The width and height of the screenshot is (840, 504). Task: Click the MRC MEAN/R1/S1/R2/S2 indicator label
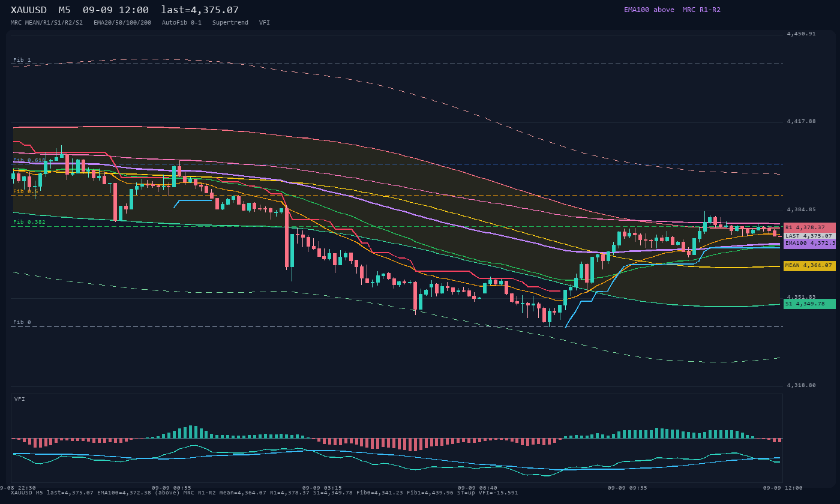click(x=47, y=22)
